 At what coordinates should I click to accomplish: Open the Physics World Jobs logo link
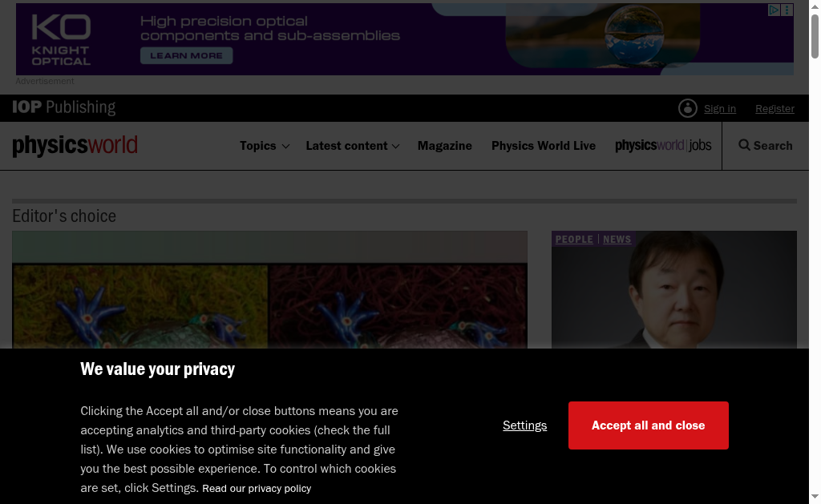[x=663, y=146]
